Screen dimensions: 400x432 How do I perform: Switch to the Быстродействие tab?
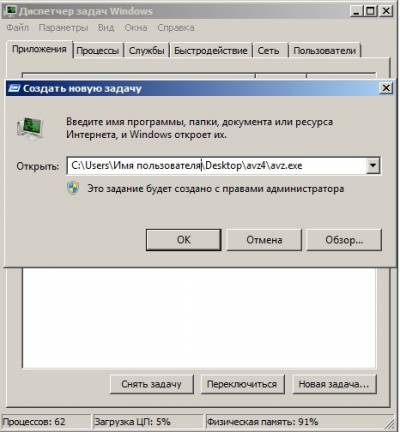(211, 51)
